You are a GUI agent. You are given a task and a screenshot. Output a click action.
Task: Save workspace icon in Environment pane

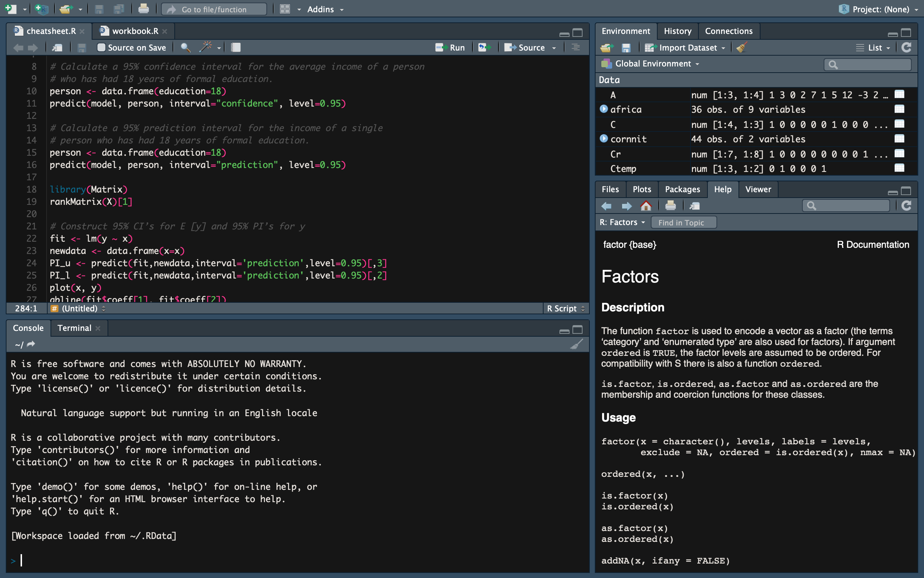pyautogui.click(x=626, y=48)
